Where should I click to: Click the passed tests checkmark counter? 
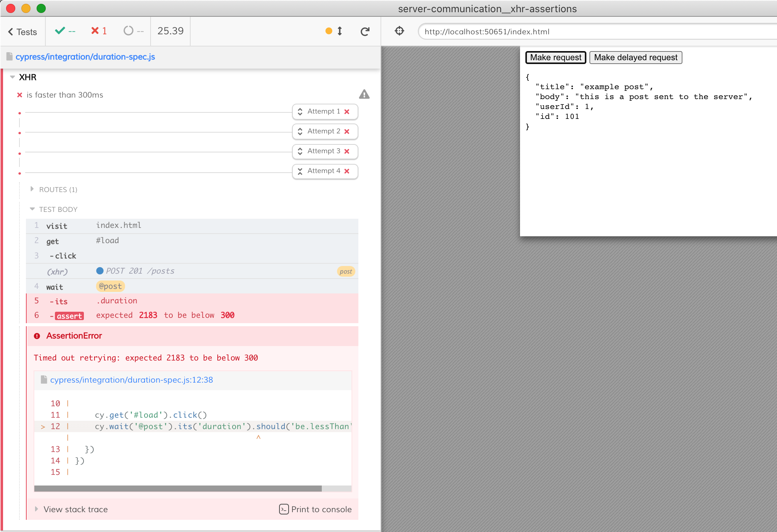tap(65, 31)
